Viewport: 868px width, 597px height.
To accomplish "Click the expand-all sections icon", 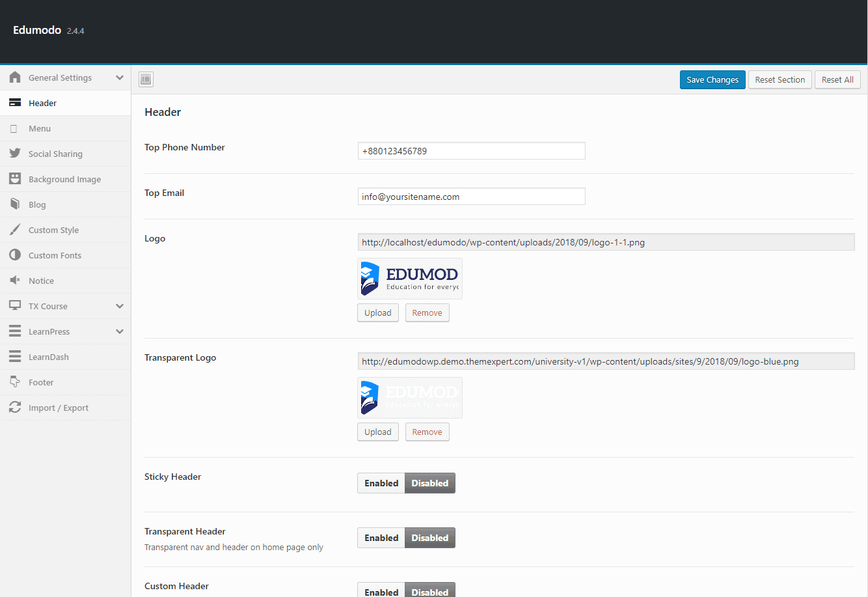I will coord(146,79).
